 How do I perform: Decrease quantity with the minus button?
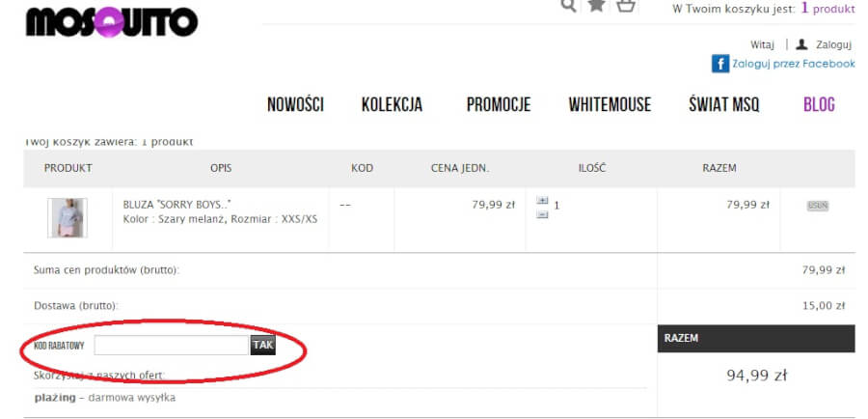[x=542, y=214]
